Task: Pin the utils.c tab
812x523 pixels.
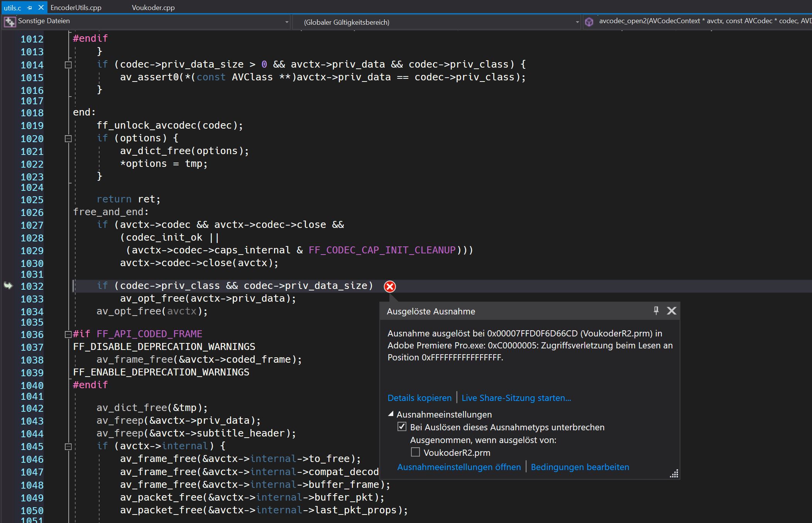Action: (x=30, y=7)
